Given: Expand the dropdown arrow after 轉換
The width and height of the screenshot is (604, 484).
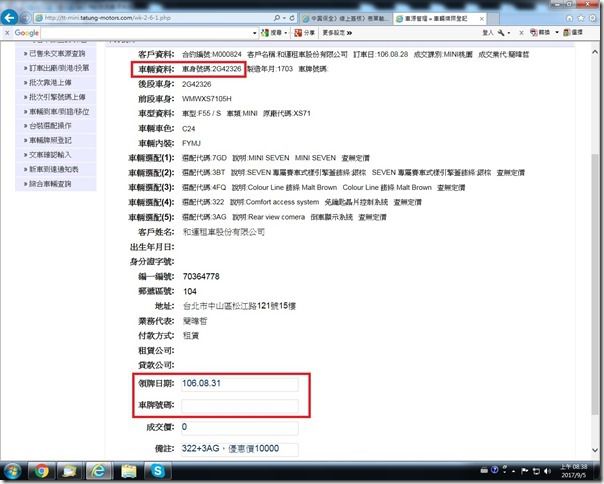Looking at the screenshot, I should [x=557, y=32].
